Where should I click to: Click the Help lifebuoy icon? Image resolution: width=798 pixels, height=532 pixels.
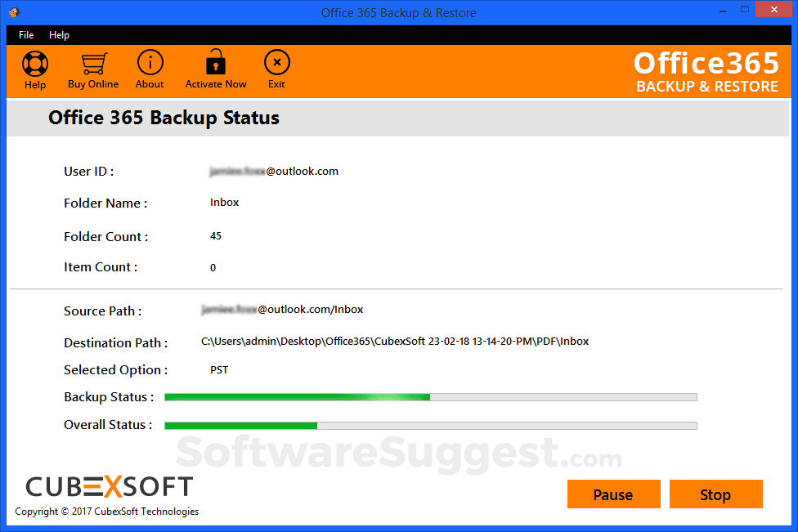tap(35, 64)
